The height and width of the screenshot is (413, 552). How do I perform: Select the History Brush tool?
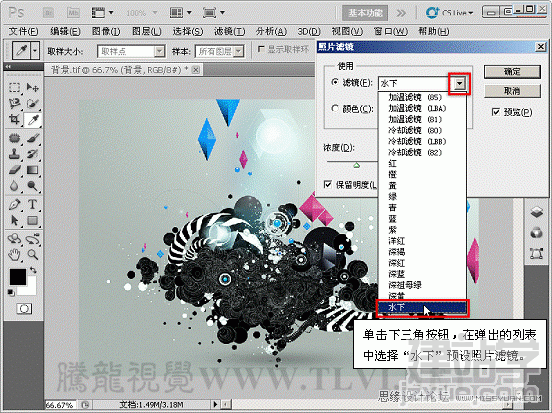(32, 154)
